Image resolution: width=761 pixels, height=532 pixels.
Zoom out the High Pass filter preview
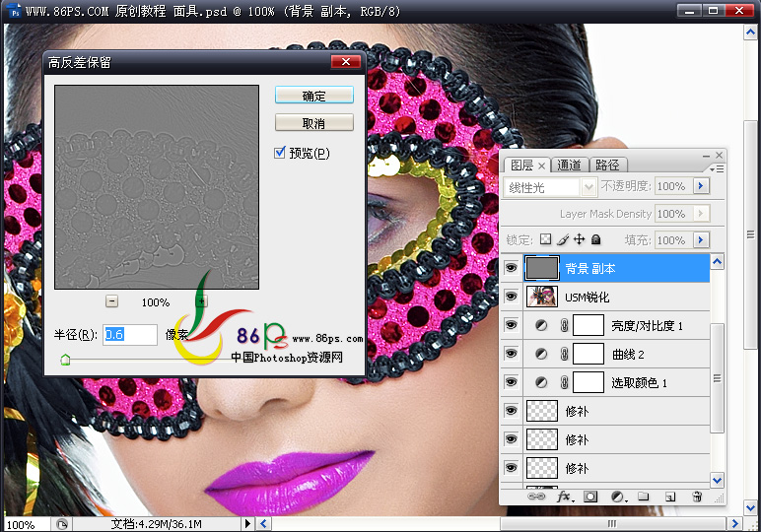[x=111, y=301]
